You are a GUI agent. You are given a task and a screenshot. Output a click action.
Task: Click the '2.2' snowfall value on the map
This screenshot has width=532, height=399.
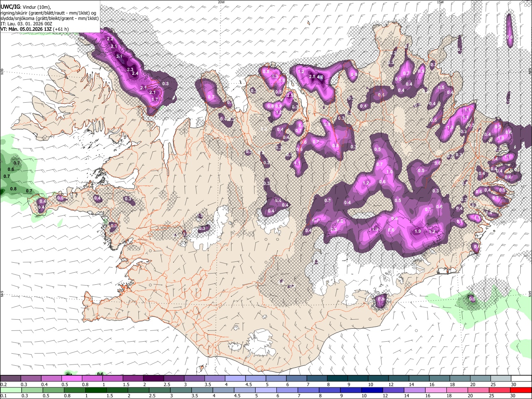pos(110,39)
